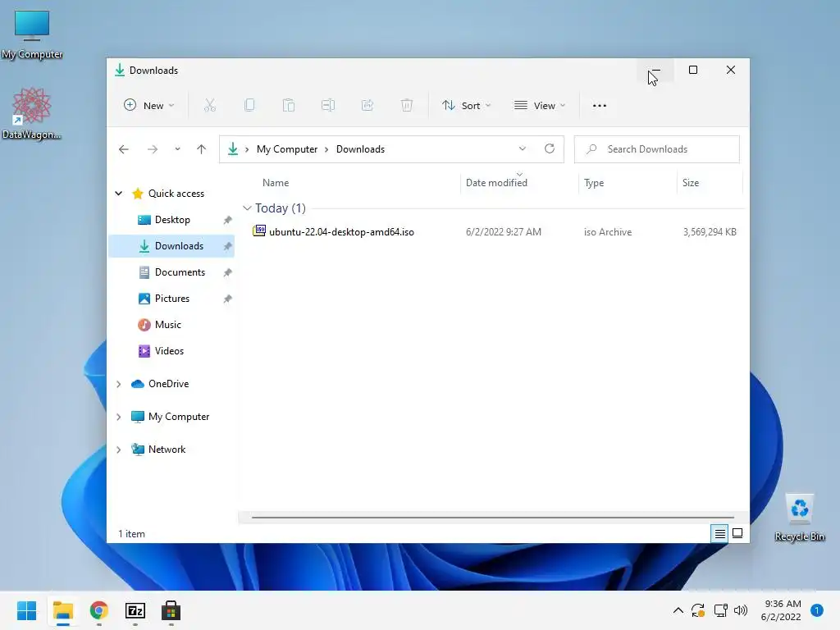
Task: Expand the Network tree node
Action: pyautogui.click(x=119, y=450)
